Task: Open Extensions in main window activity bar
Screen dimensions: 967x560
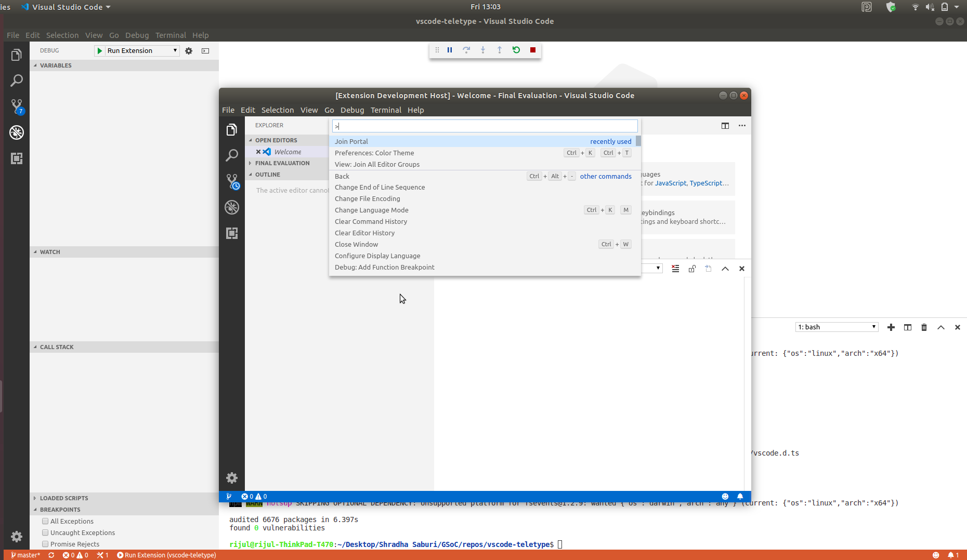Action: pyautogui.click(x=17, y=158)
